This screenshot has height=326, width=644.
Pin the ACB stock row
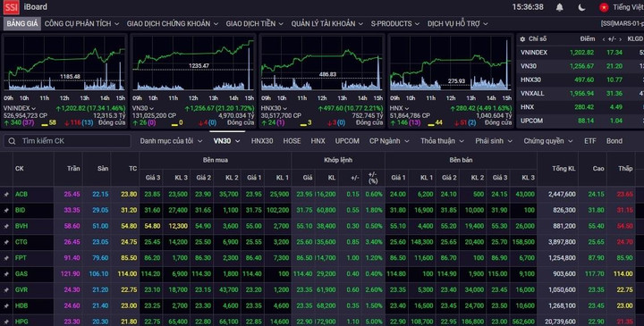pyautogui.click(x=6, y=195)
